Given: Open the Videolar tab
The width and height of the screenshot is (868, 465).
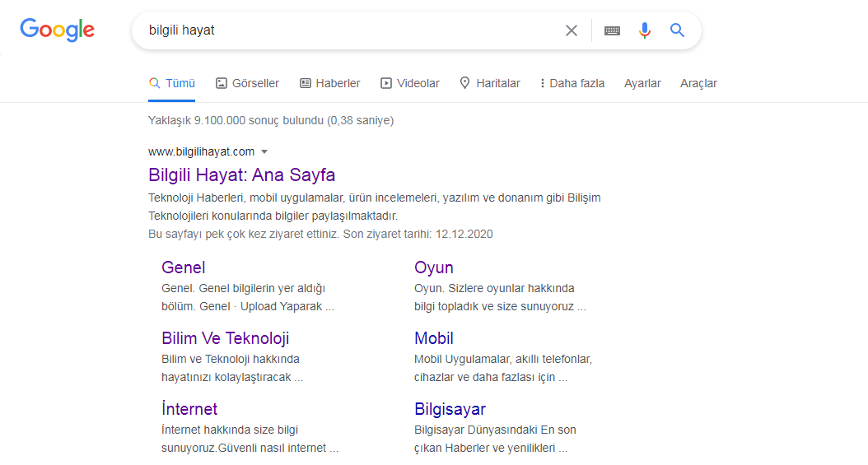Looking at the screenshot, I should pyautogui.click(x=409, y=83).
